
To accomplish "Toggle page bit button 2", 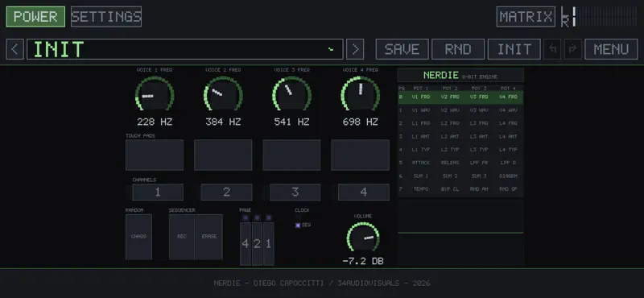I will pyautogui.click(x=257, y=244).
